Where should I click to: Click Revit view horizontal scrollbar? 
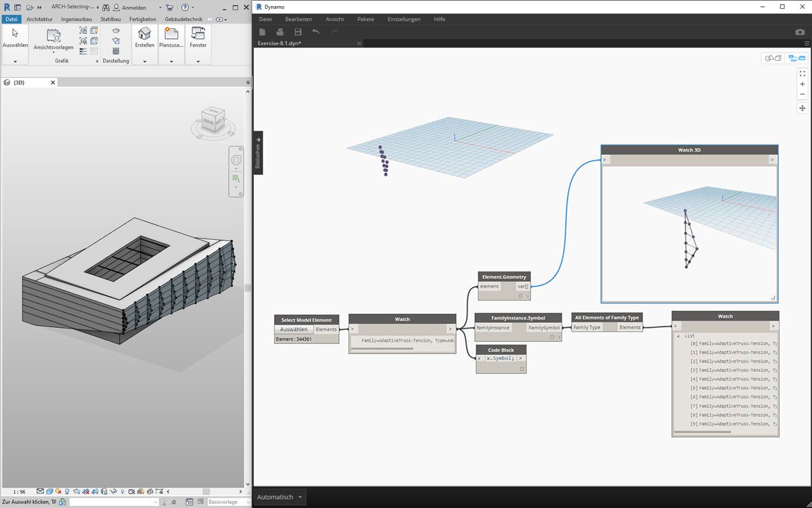[206, 492]
